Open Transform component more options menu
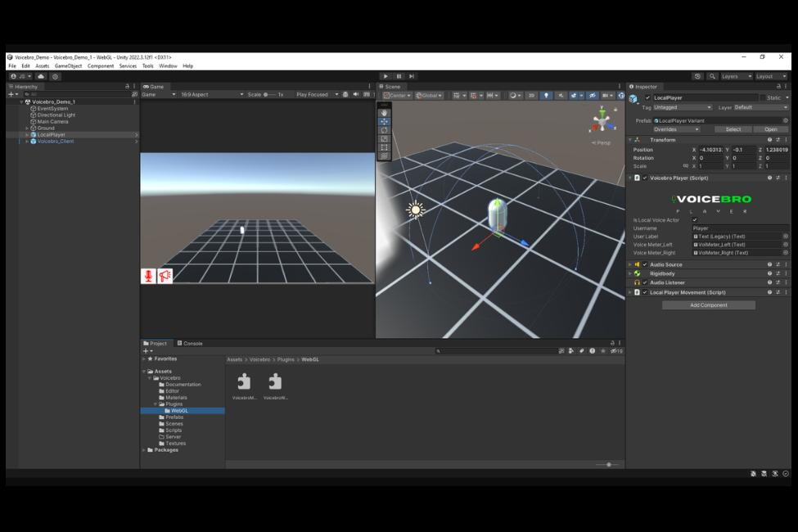Viewport: 798px width, 532px height. [x=786, y=140]
